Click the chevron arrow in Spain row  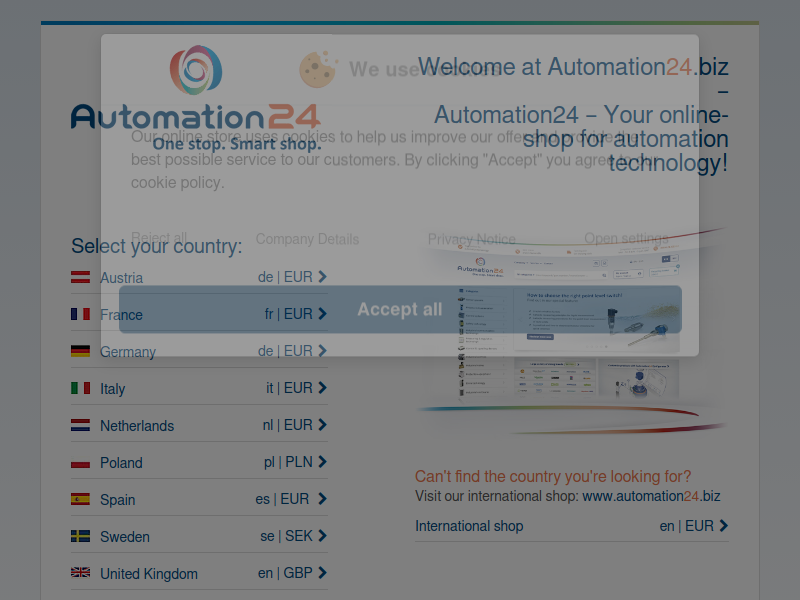tap(322, 498)
